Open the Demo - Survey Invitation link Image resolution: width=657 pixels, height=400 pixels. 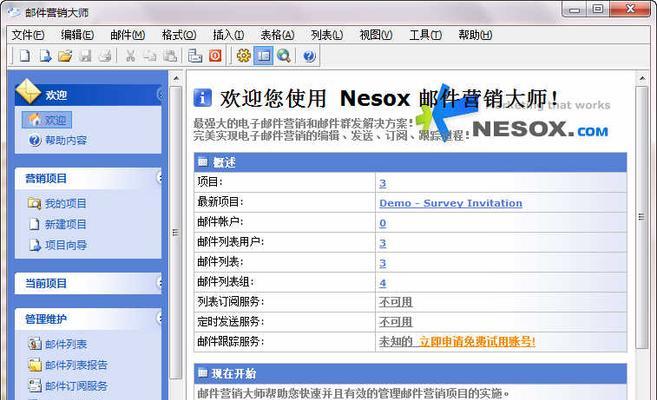[450, 203]
